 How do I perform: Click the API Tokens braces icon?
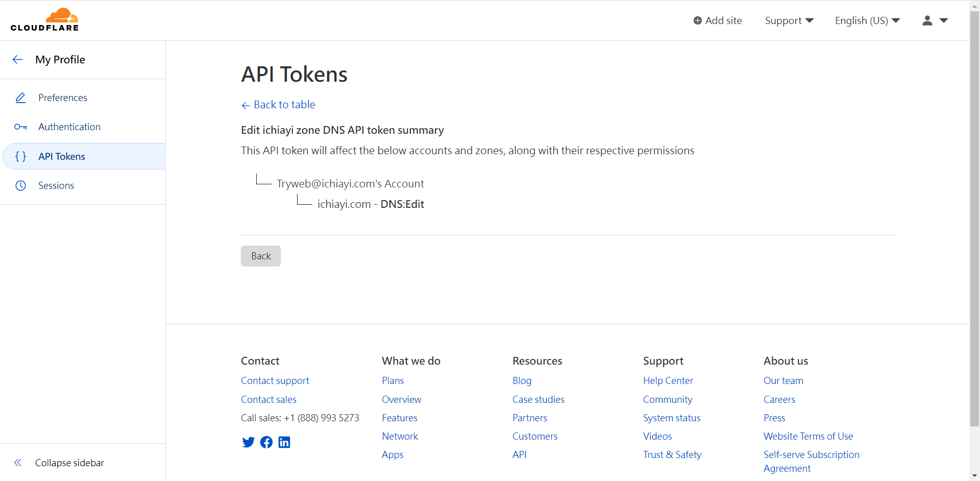click(x=20, y=156)
